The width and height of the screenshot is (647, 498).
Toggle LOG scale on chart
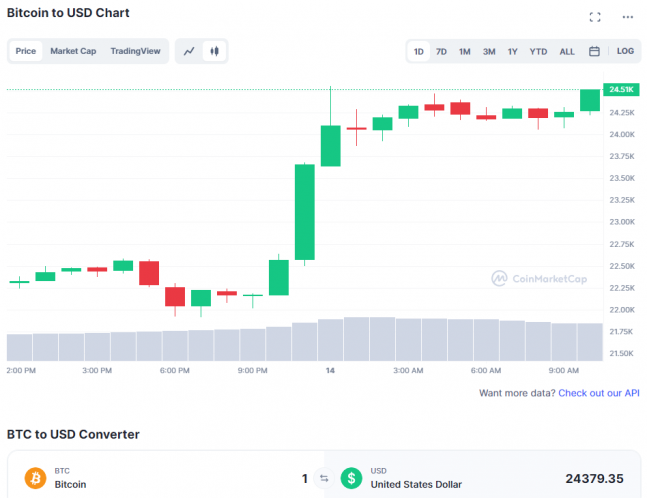625,51
